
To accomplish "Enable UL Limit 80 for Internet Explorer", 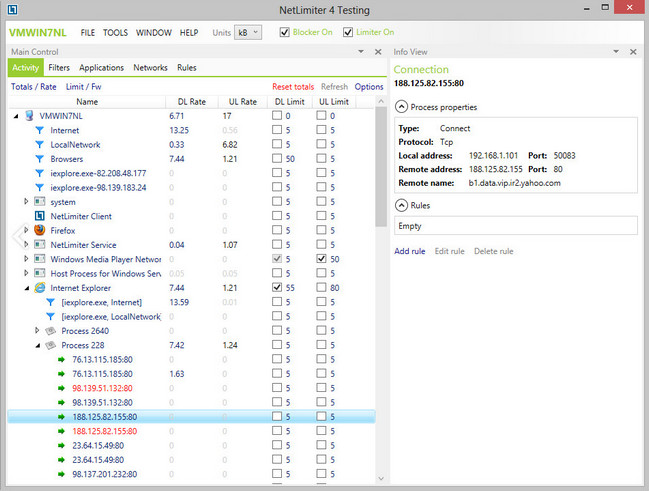I will point(321,287).
